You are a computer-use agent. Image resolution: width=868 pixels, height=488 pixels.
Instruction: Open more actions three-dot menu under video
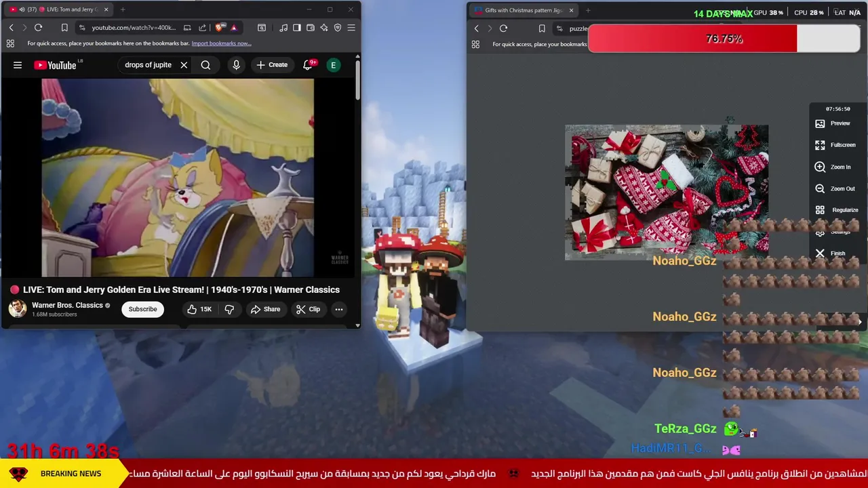[339, 309]
